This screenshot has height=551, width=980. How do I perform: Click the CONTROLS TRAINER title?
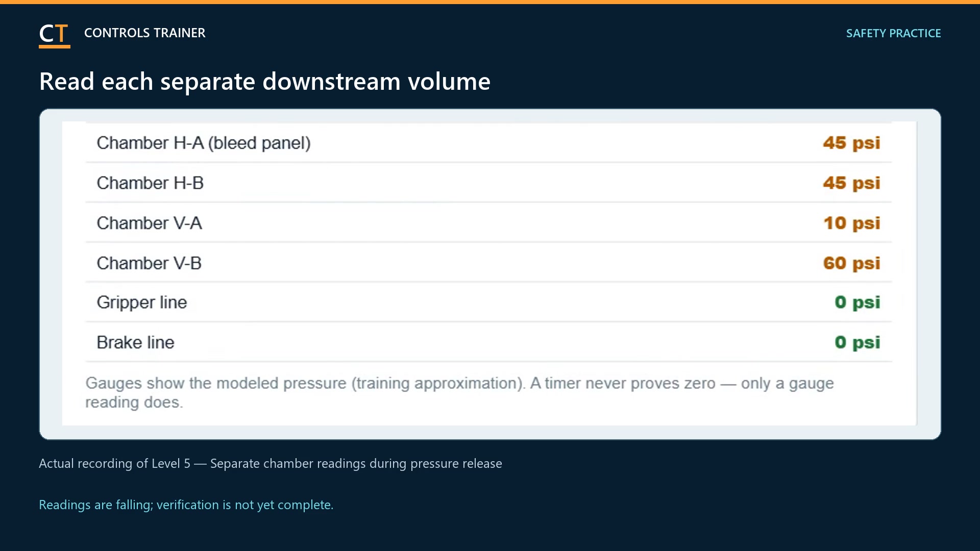pos(144,33)
